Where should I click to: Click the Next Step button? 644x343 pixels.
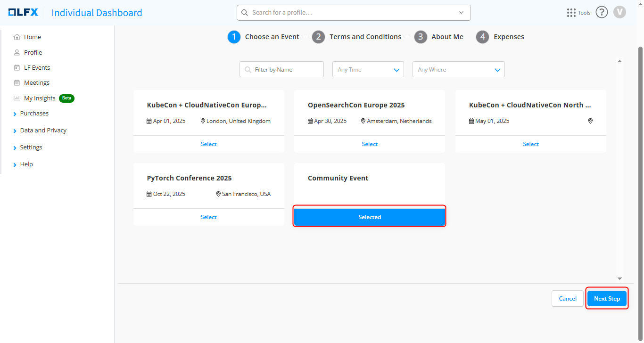click(607, 299)
